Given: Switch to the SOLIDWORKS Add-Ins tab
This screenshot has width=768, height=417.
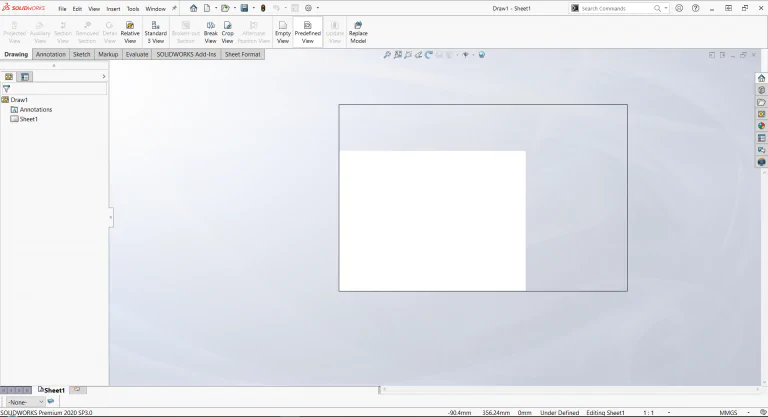Looking at the screenshot, I should click(186, 54).
